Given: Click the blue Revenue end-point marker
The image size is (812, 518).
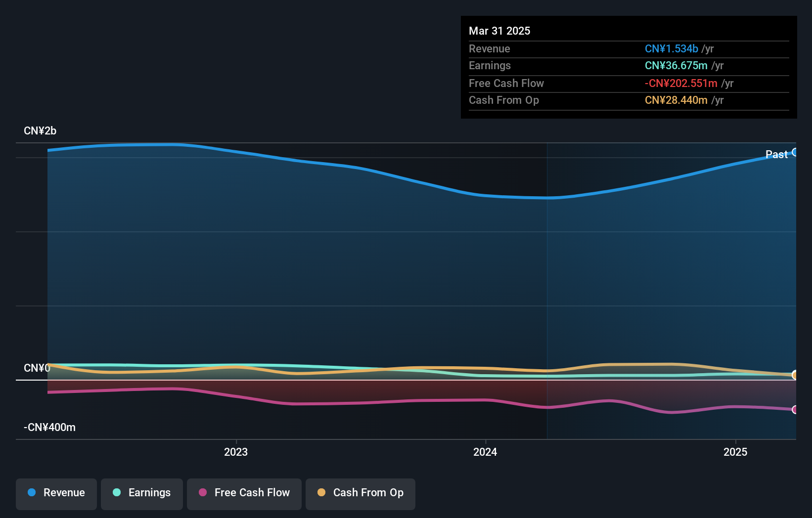Looking at the screenshot, I should point(795,152).
